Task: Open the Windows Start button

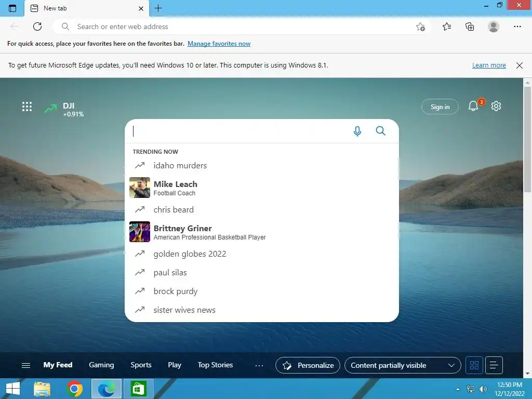Action: pos(13,389)
